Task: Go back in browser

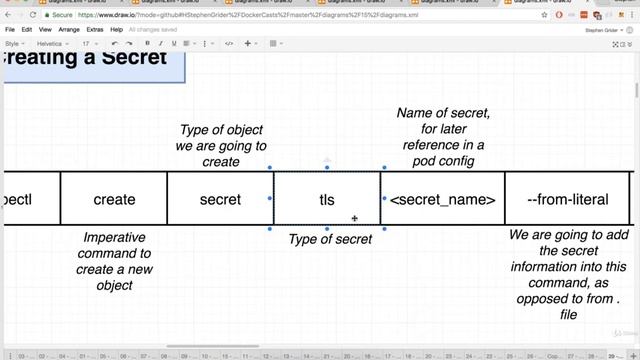Action: point(8,15)
